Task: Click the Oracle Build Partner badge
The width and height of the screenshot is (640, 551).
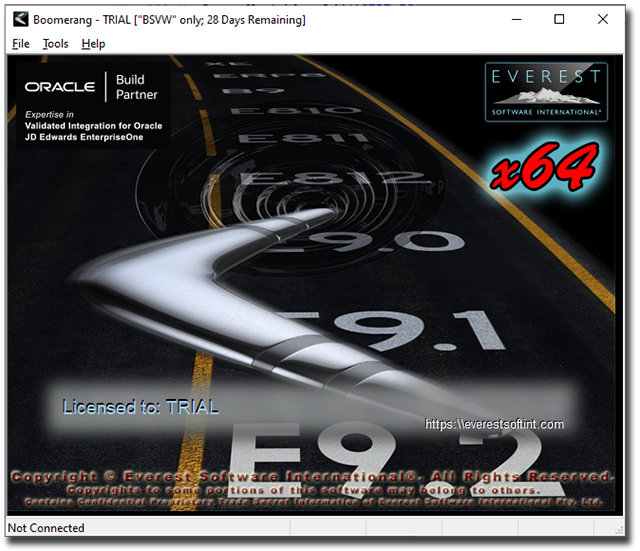Action: click(x=93, y=106)
